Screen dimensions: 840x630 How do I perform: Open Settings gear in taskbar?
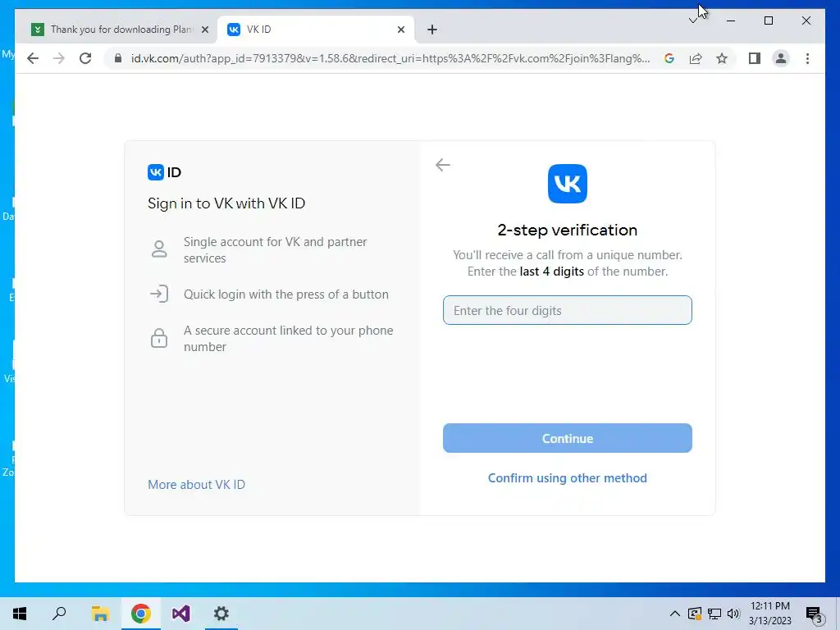[221, 614]
